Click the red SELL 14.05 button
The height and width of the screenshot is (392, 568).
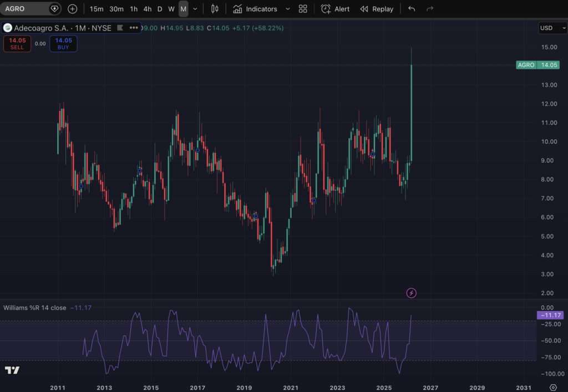(17, 43)
